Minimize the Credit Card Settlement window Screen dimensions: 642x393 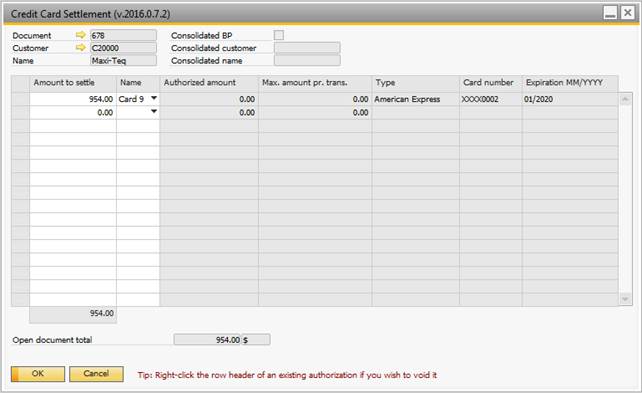click(x=610, y=13)
